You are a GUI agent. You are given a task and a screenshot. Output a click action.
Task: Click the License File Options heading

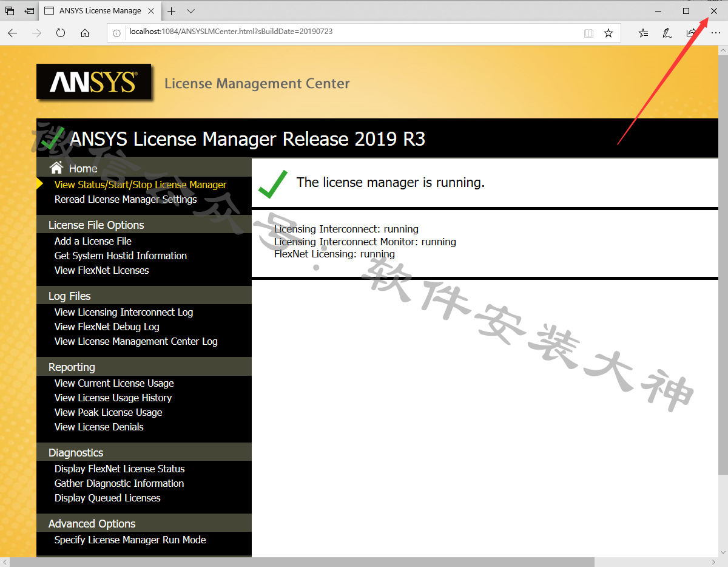pyautogui.click(x=96, y=225)
